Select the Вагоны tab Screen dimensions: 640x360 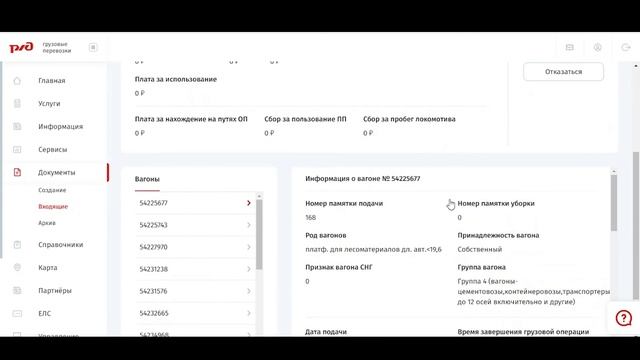tap(147, 179)
